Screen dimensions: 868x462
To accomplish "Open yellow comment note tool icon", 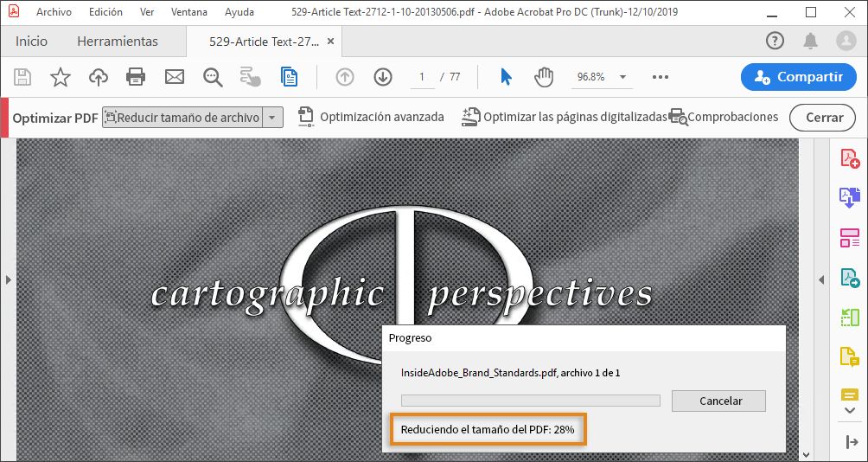I will point(849,356).
